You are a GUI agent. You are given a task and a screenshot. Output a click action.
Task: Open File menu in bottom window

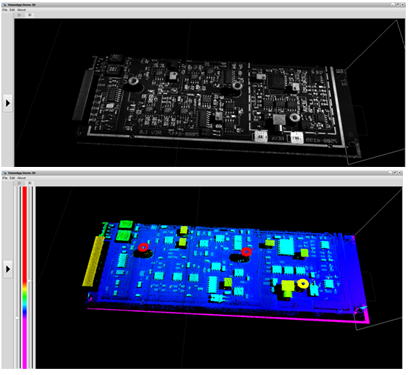[5, 178]
